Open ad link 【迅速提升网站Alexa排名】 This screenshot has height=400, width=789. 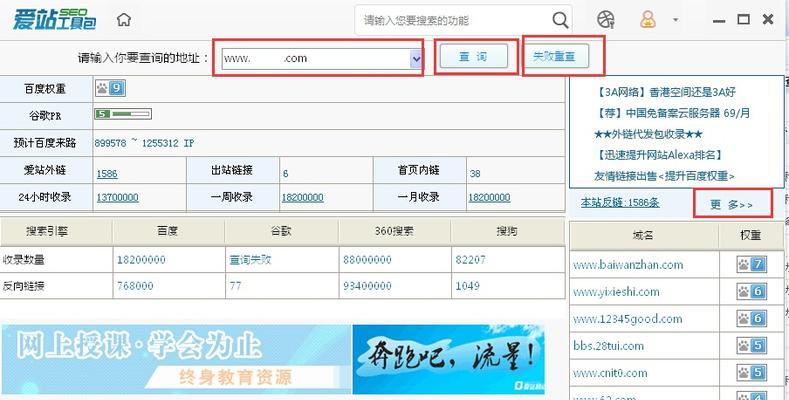pyautogui.click(x=659, y=155)
